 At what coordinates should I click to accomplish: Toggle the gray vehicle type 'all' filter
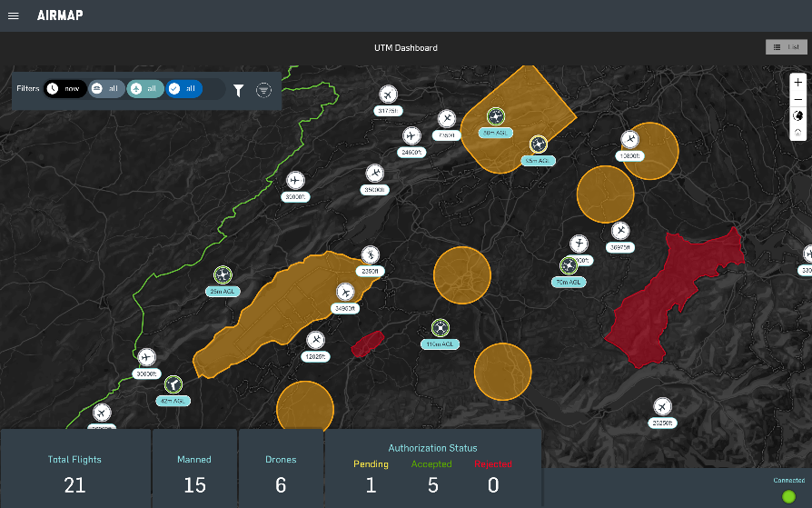tap(106, 89)
